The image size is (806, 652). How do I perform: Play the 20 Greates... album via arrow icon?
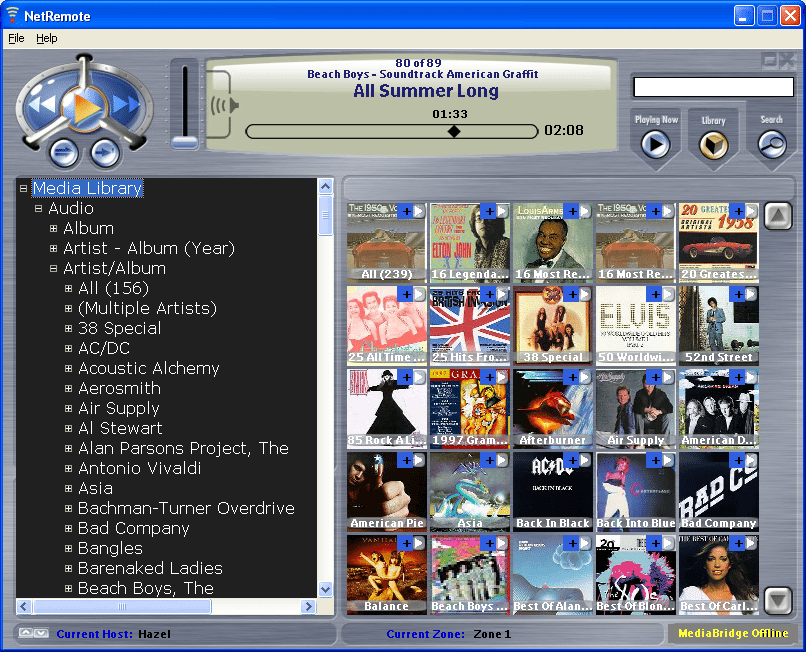750,211
